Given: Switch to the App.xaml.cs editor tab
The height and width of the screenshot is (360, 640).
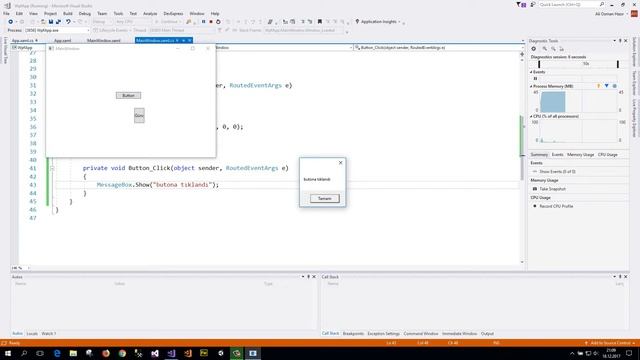Looking at the screenshot, I should [25, 40].
